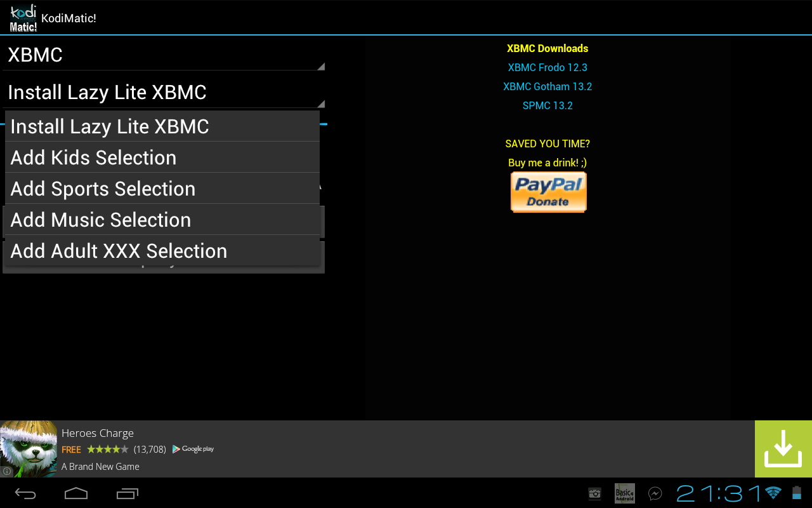Image resolution: width=812 pixels, height=508 pixels.
Task: Open the screenshot notification icon
Action: pyautogui.click(x=594, y=493)
